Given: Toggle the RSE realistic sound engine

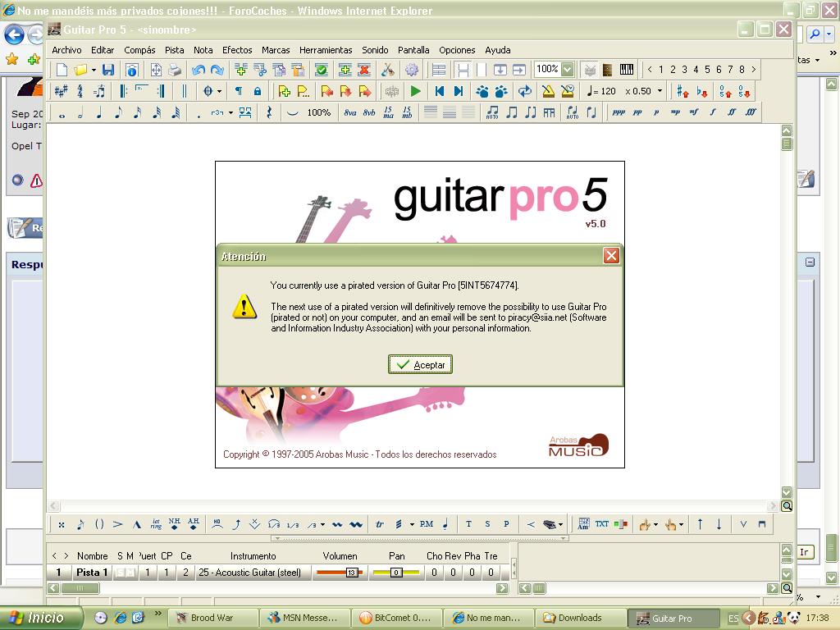Looking at the screenshot, I should [392, 92].
